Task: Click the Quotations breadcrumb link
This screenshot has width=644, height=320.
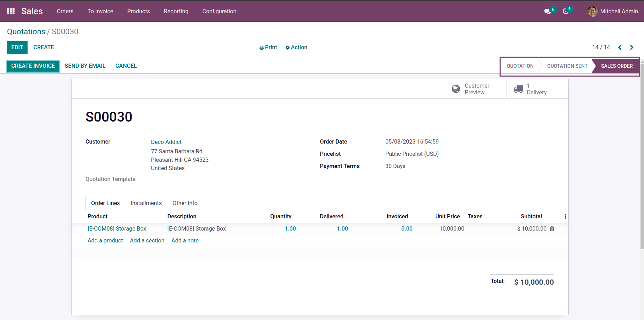Action: [x=26, y=32]
